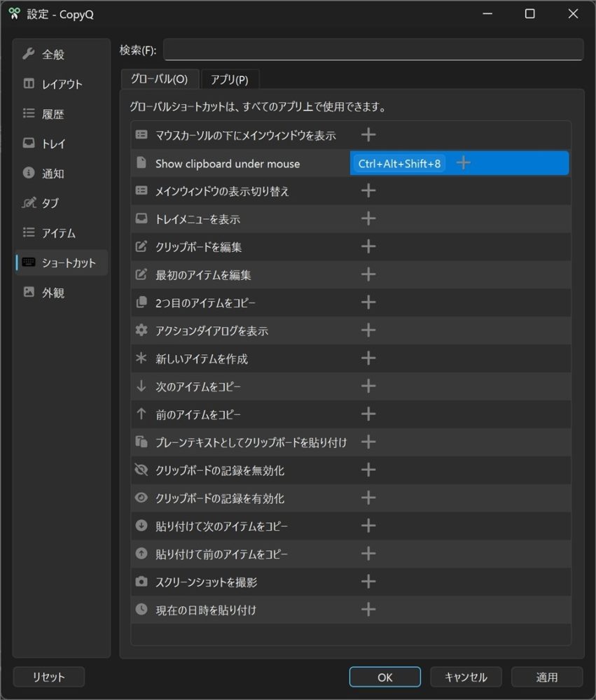596x700 pixels.
Task: Click the CopyQ scissors icon in title bar
Action: [14, 14]
